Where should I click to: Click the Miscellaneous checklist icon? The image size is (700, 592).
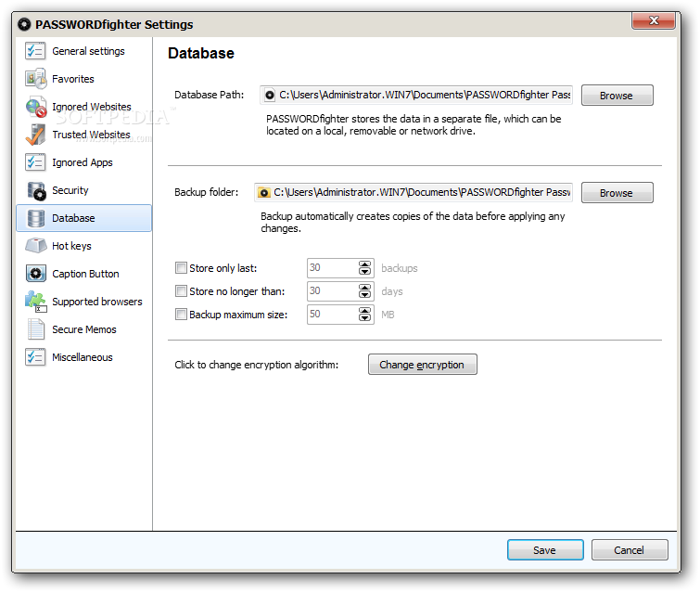pyautogui.click(x=35, y=357)
